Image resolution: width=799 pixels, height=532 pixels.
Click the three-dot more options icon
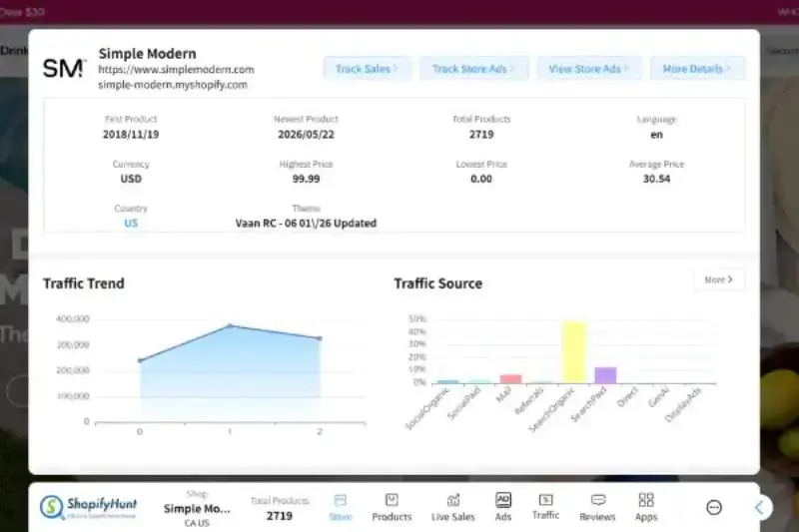[x=714, y=507]
